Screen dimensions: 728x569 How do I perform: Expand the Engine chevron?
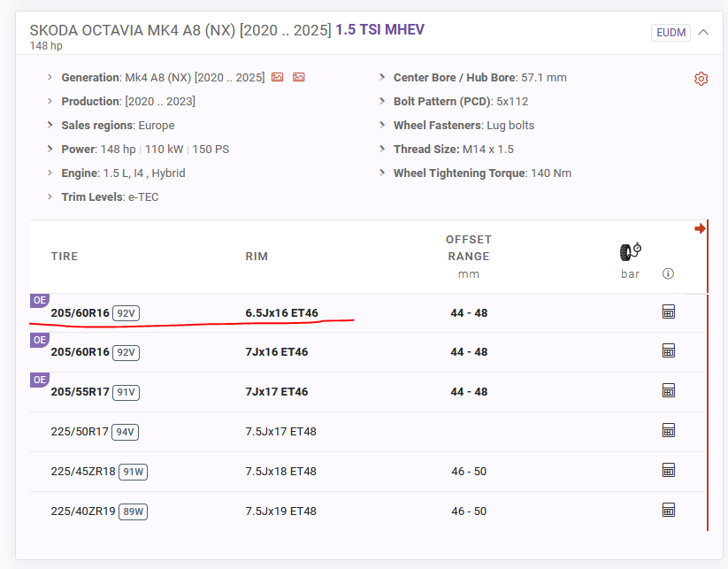[x=50, y=173]
